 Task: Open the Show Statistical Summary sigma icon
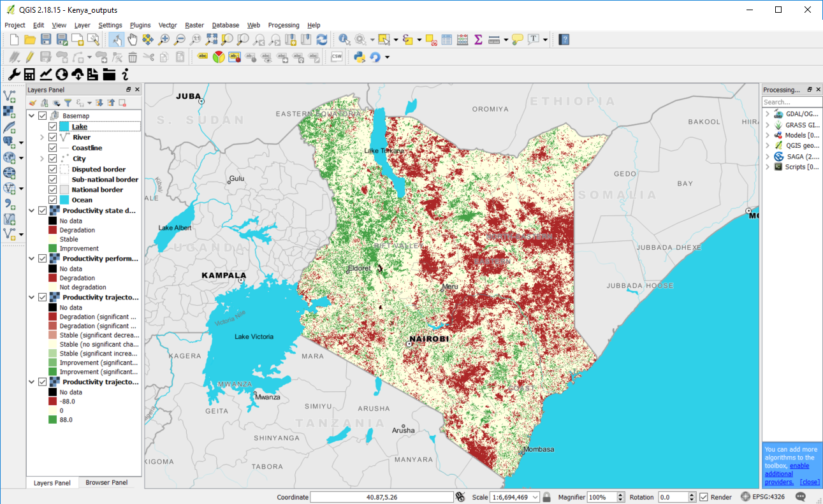[478, 40]
